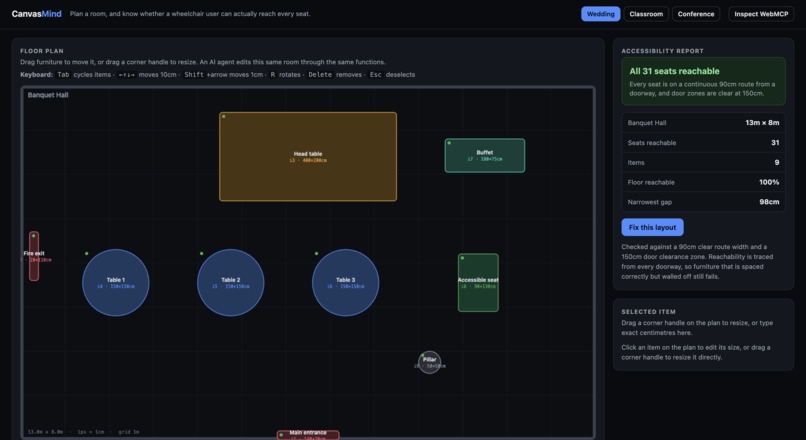Click the CanvasMind logo
Image resolution: width=806 pixels, height=440 pixels.
tap(36, 14)
